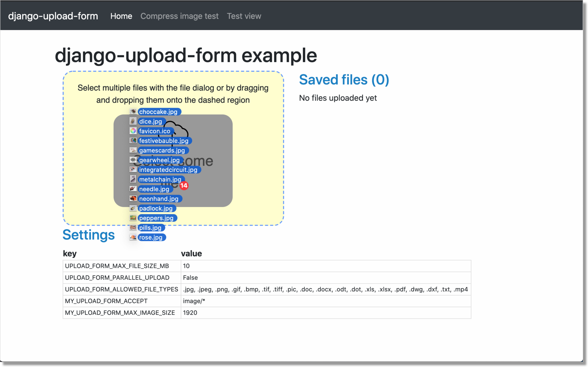The height and width of the screenshot is (367, 588).
Task: Click the Saved files (0) heading
Action: click(344, 80)
